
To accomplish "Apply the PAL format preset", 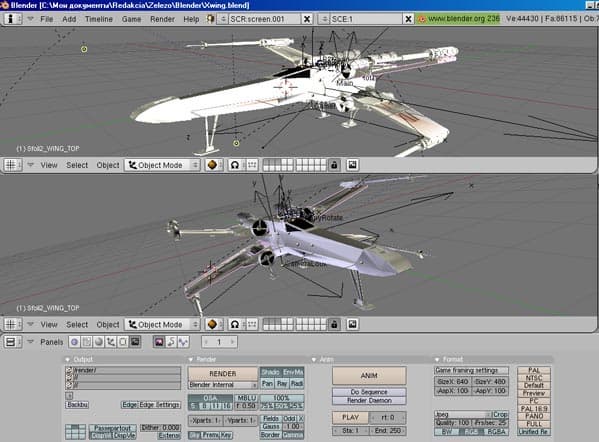I will click(x=534, y=370).
